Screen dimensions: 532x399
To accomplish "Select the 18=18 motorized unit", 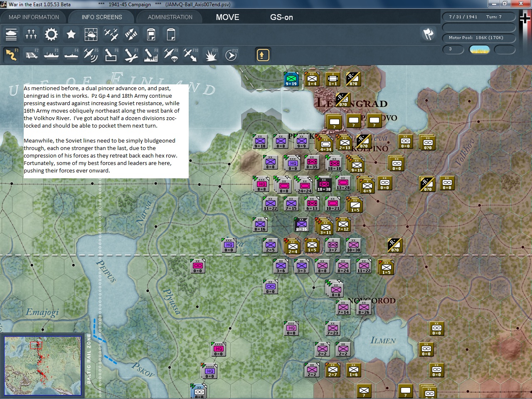I will 334,164.
